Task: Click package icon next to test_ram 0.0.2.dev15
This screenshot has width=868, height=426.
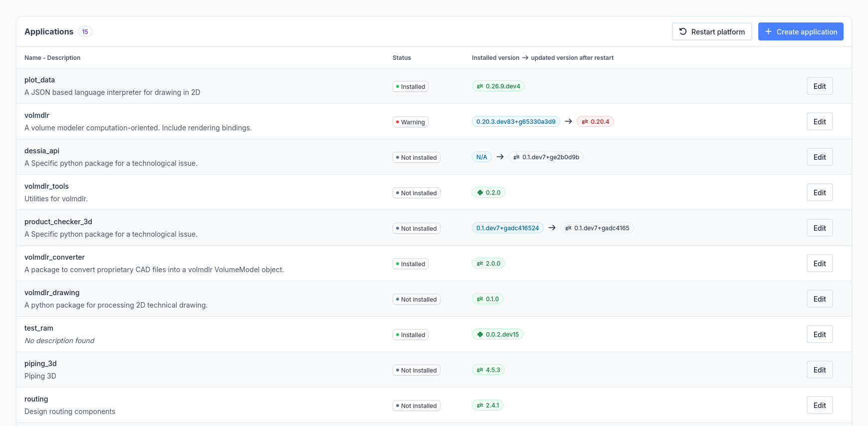Action: [480, 335]
